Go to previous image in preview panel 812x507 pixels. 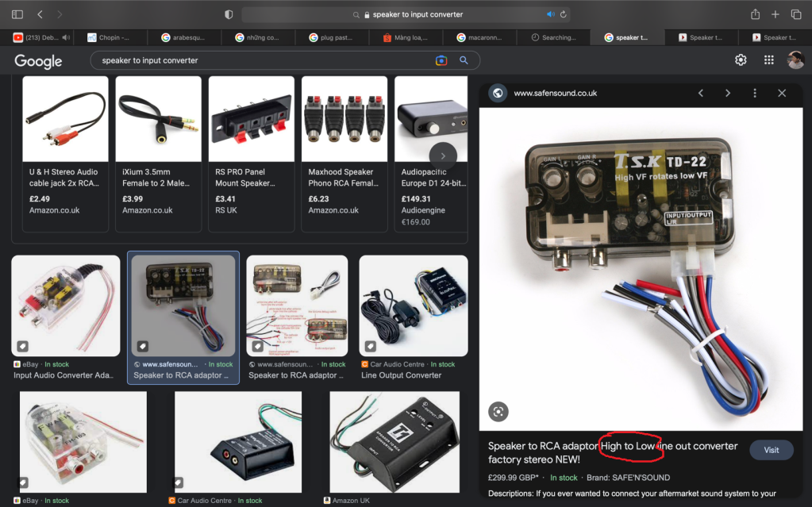pos(701,93)
